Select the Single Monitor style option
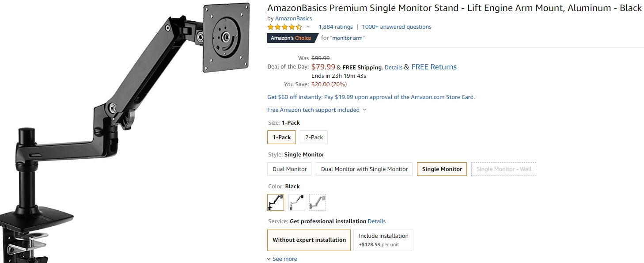Viewport: 644px width, 263px height. point(442,169)
